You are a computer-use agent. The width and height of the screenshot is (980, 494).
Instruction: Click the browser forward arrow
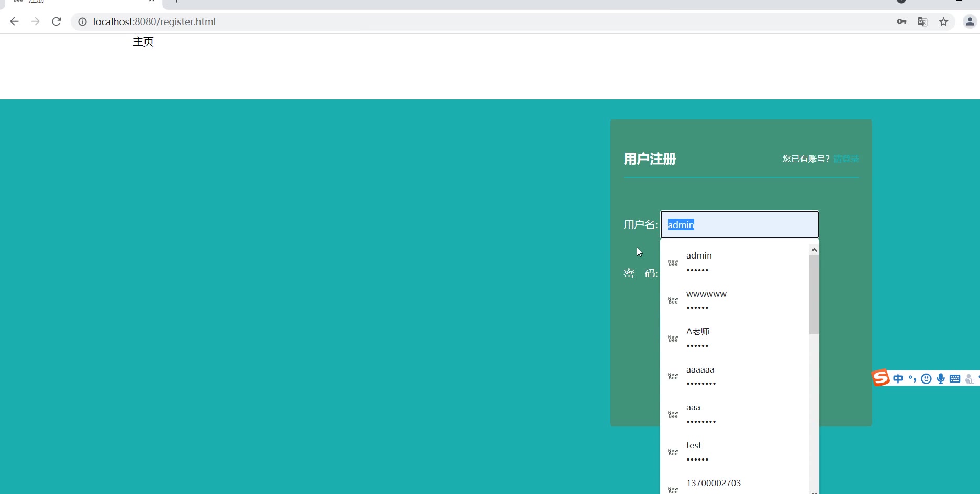click(x=35, y=21)
